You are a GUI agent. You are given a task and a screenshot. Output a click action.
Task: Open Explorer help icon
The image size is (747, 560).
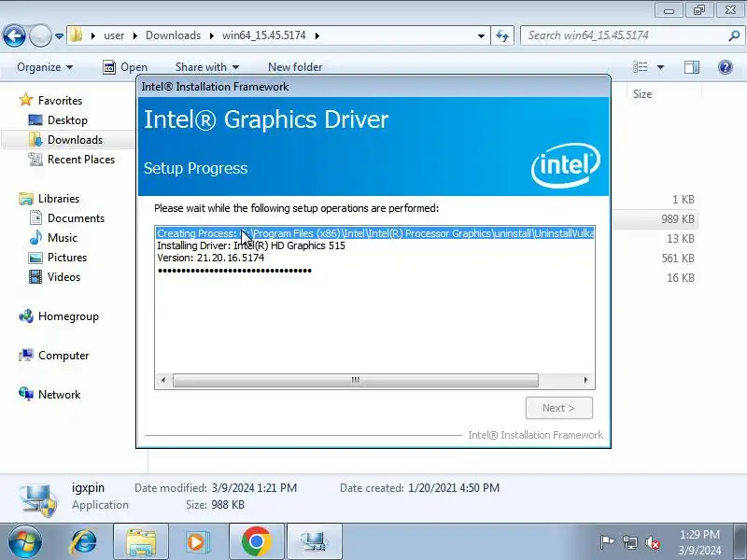pos(726,67)
